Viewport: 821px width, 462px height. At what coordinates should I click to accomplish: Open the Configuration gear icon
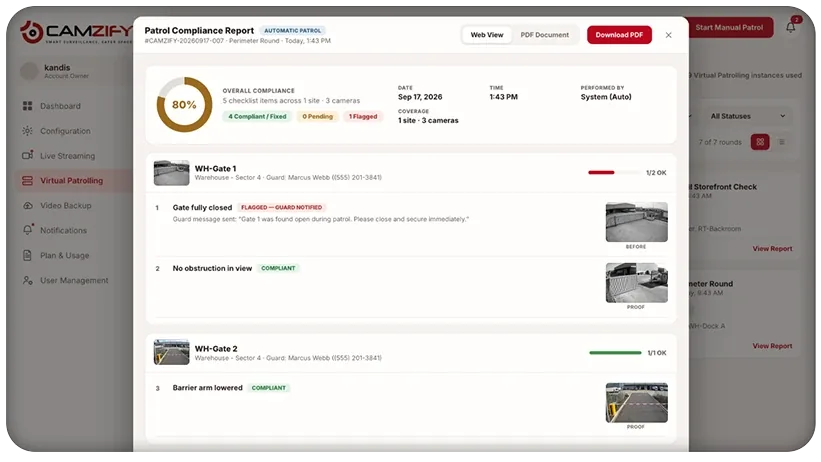point(27,131)
